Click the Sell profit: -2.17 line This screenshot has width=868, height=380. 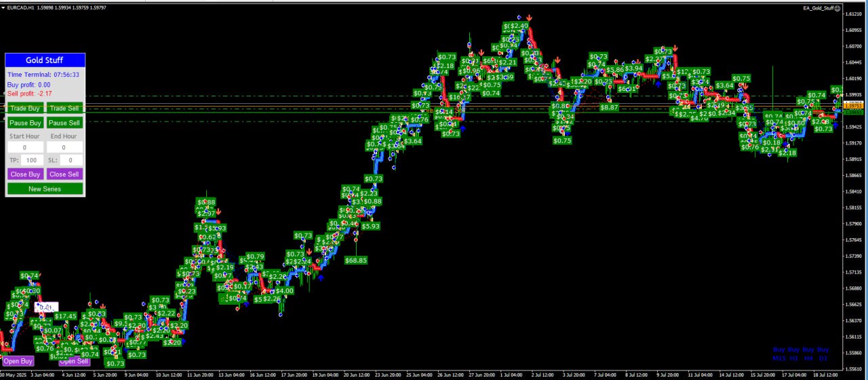click(30, 94)
